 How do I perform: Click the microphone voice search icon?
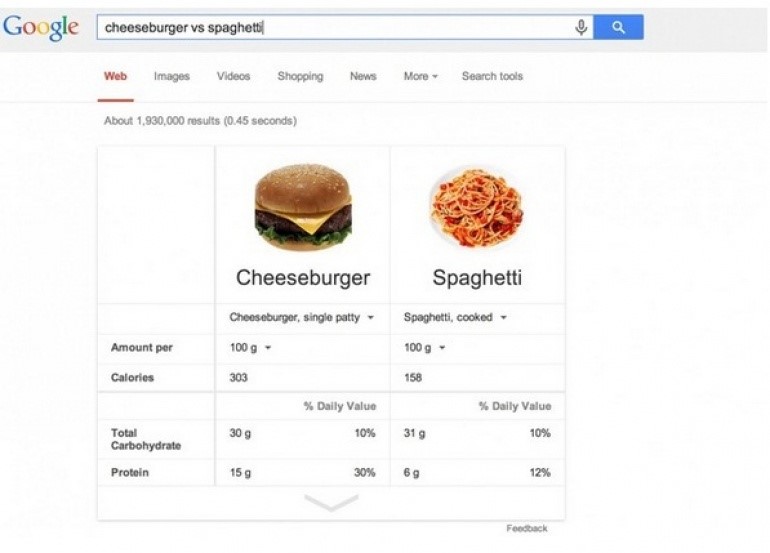pos(581,28)
